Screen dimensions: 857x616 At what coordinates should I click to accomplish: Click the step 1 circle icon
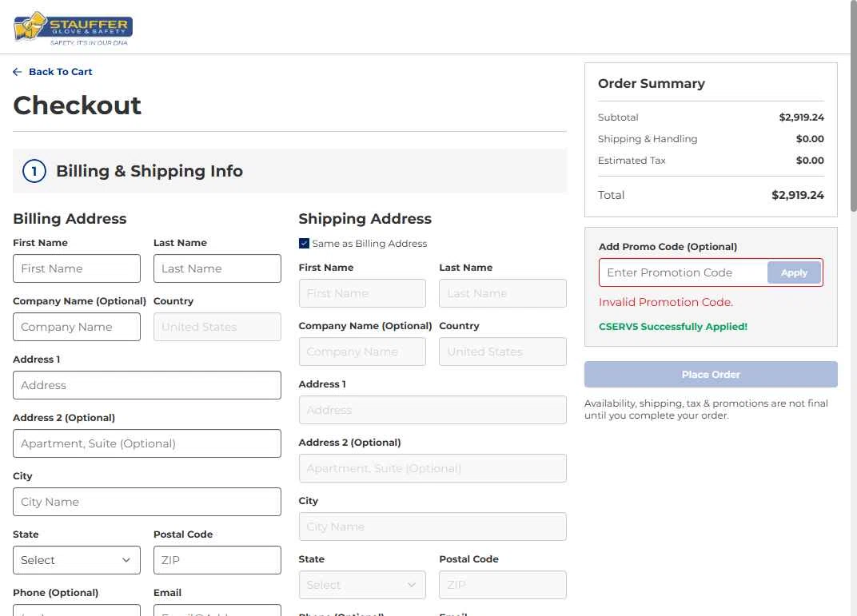[x=34, y=171]
